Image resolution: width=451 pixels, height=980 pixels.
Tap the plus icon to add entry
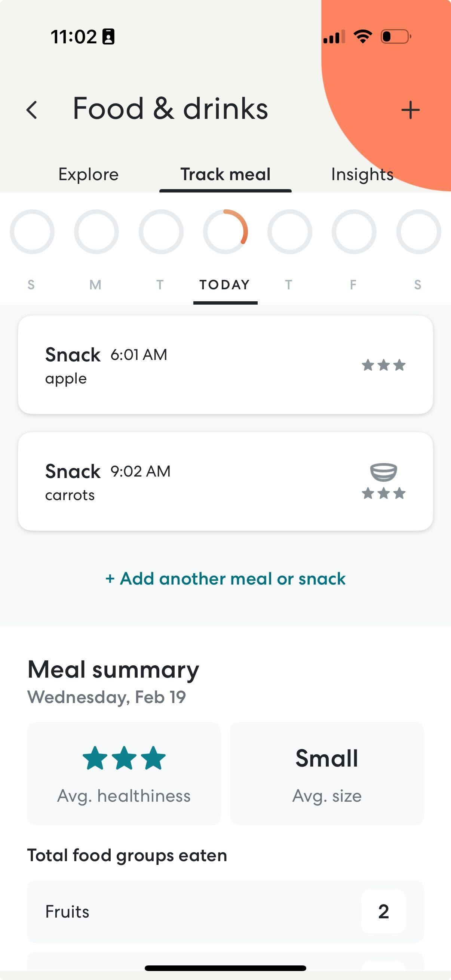[x=410, y=110]
